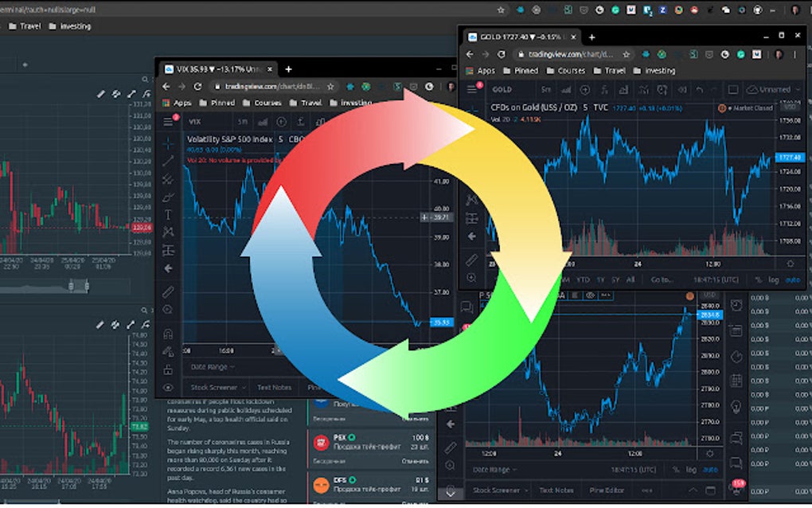
Task: Switch to the Pine Editor tab
Action: pos(607,490)
